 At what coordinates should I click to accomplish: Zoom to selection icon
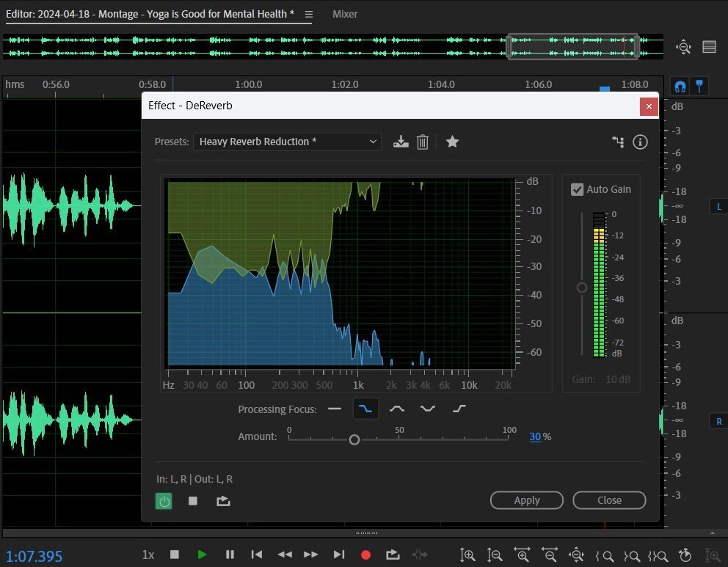(658, 556)
